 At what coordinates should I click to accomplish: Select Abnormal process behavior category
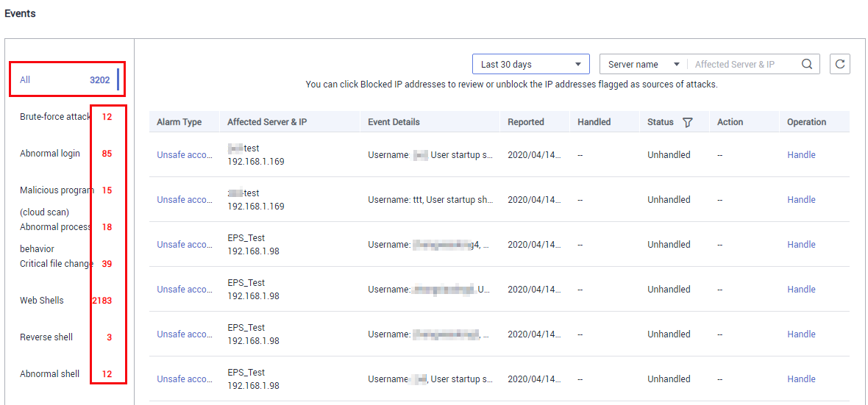[x=66, y=238]
